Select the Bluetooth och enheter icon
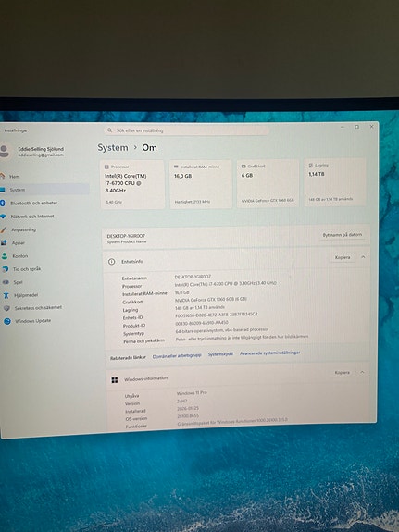 coord(3,203)
